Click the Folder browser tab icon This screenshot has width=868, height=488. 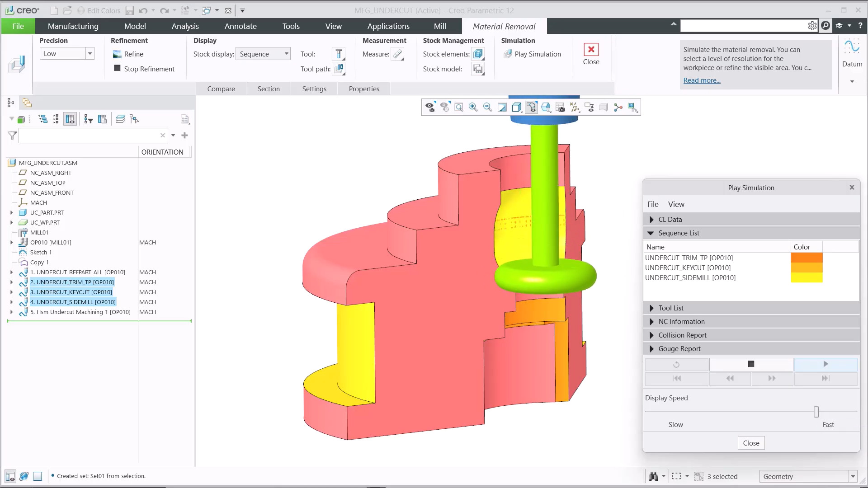tap(27, 103)
